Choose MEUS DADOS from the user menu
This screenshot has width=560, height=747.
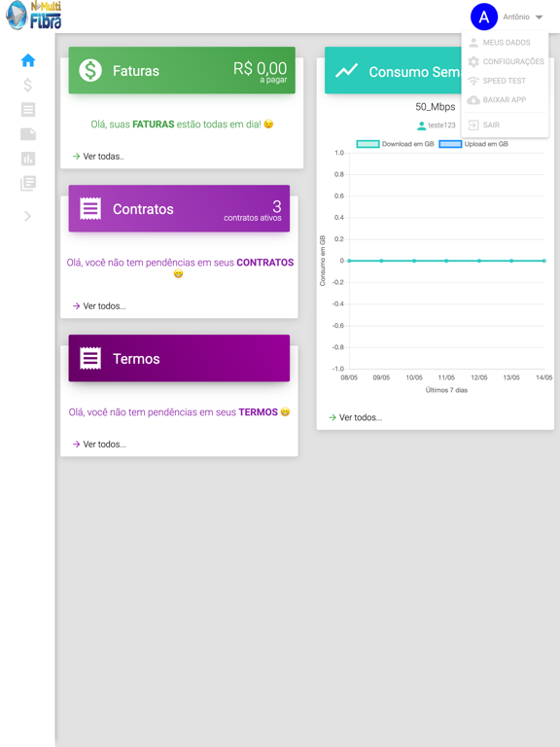[505, 43]
